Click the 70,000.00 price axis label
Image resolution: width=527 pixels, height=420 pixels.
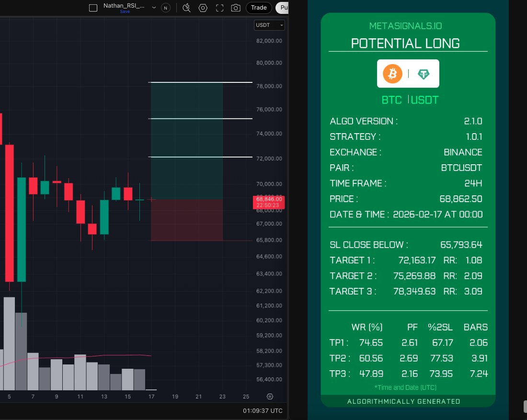269,184
